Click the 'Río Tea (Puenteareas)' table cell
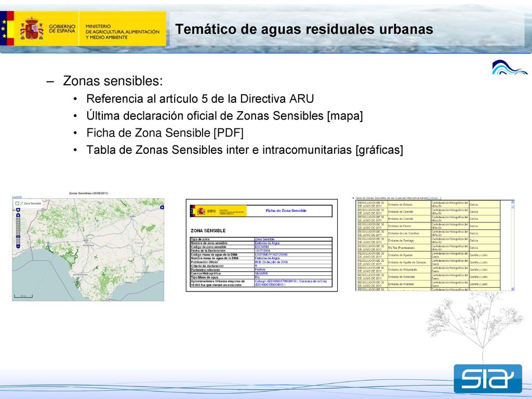The width and height of the screenshot is (532, 399). (409, 248)
